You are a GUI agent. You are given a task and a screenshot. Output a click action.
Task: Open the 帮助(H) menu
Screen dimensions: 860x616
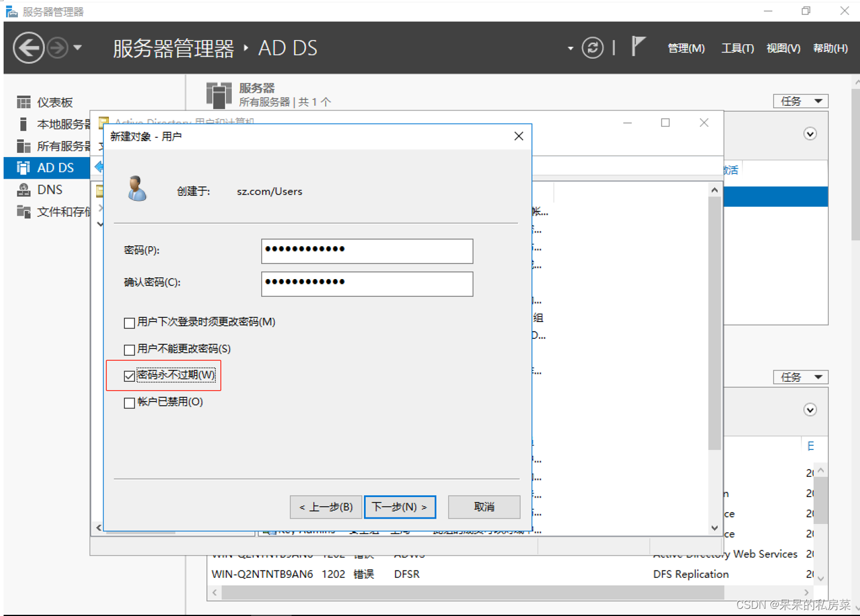(830, 48)
